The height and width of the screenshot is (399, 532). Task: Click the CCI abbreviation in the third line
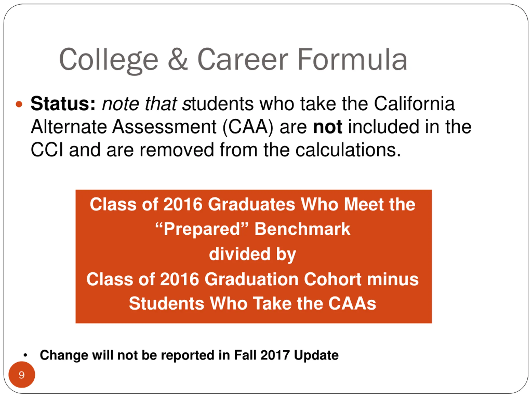[47, 150]
